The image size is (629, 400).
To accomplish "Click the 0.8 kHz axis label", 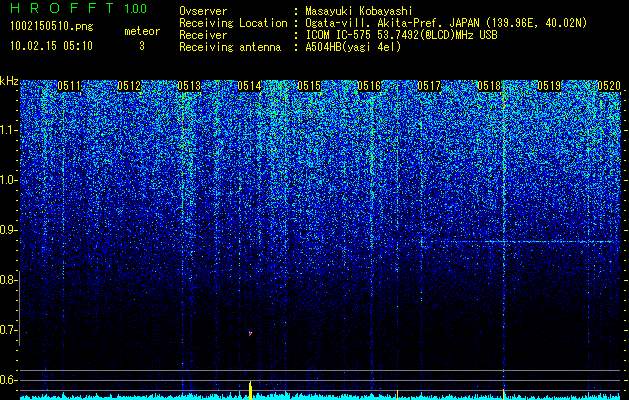I will [x=9, y=280].
